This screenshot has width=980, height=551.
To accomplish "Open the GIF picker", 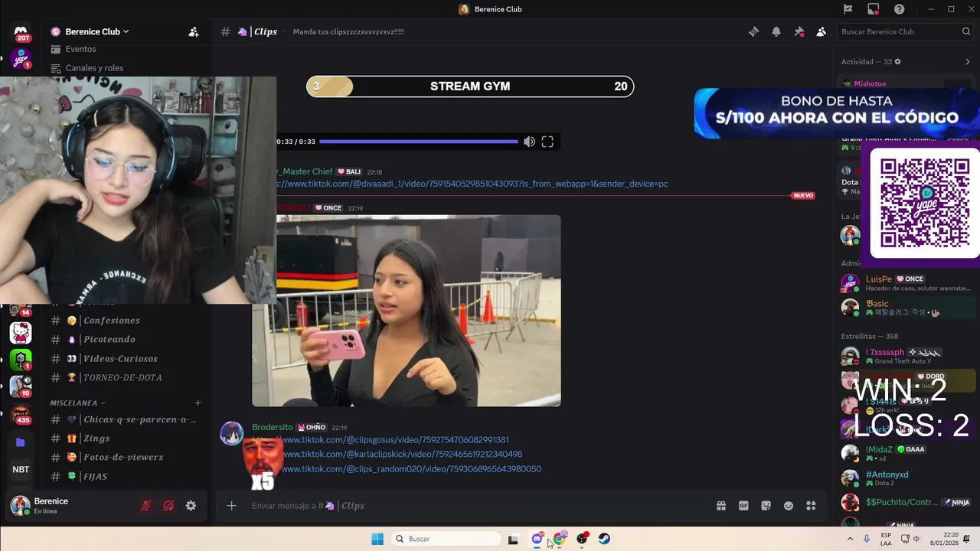I will point(743,506).
